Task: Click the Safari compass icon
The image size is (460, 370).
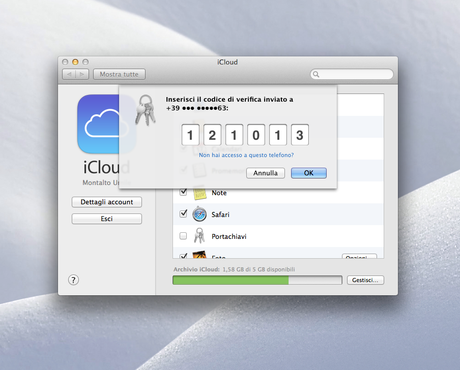Action: 199,214
